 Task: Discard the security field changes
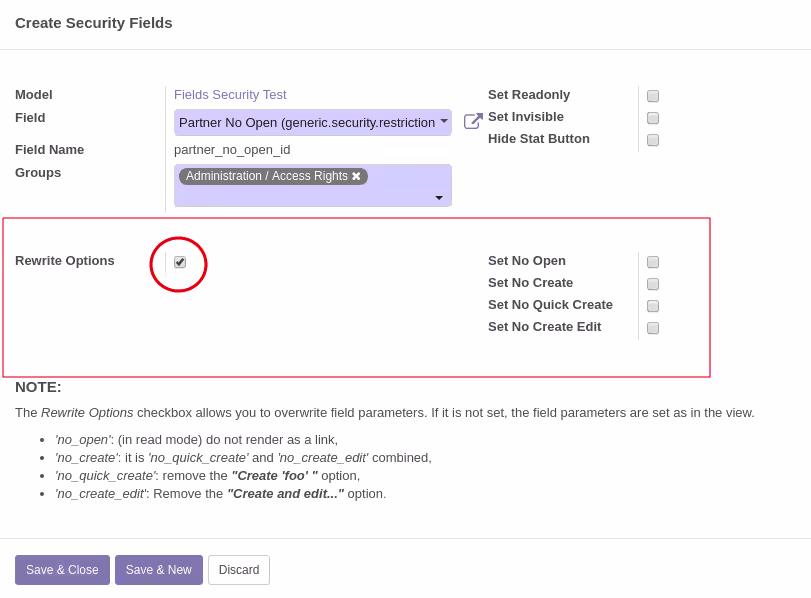[239, 570]
